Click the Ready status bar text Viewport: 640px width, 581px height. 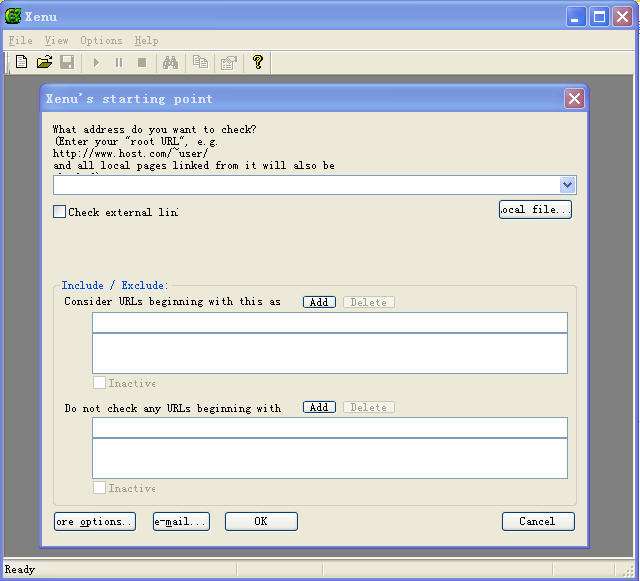click(x=20, y=569)
